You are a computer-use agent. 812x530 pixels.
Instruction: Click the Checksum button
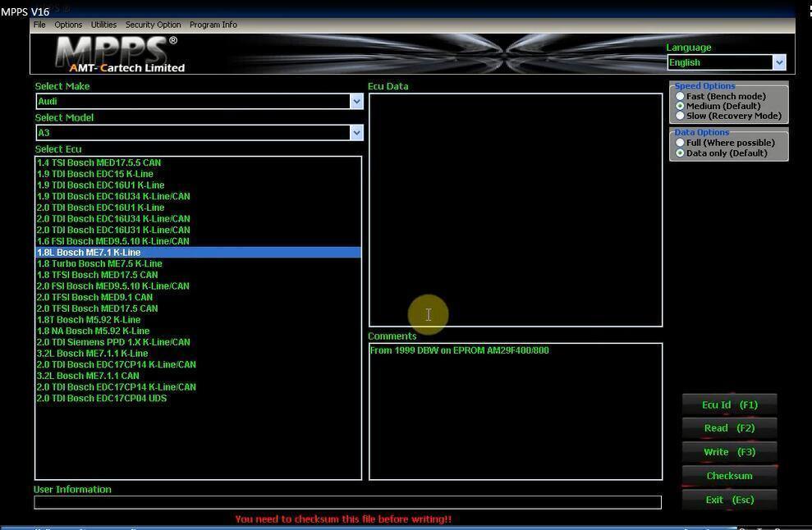pos(729,476)
